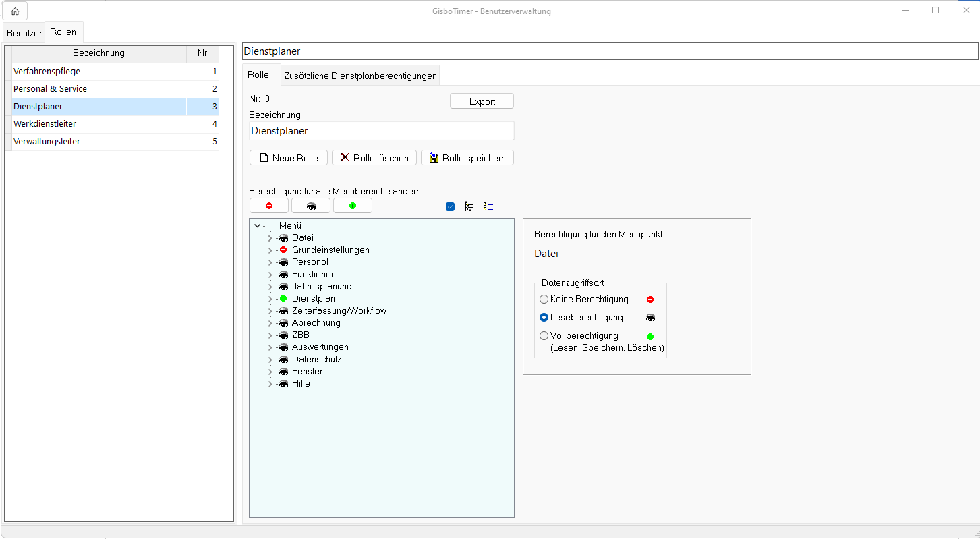Click the red icon beside Grundeinstellungen
This screenshot has height=539, width=980.
[283, 250]
